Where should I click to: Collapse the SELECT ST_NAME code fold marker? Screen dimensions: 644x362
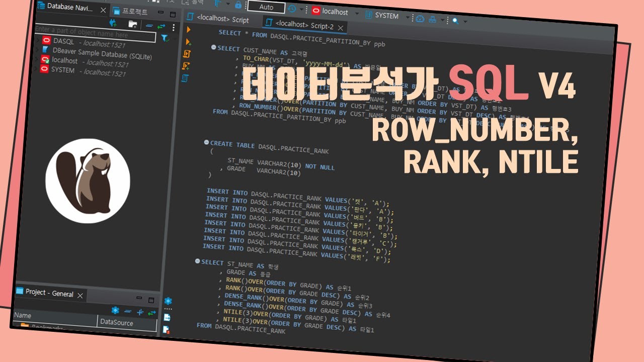[x=198, y=261]
